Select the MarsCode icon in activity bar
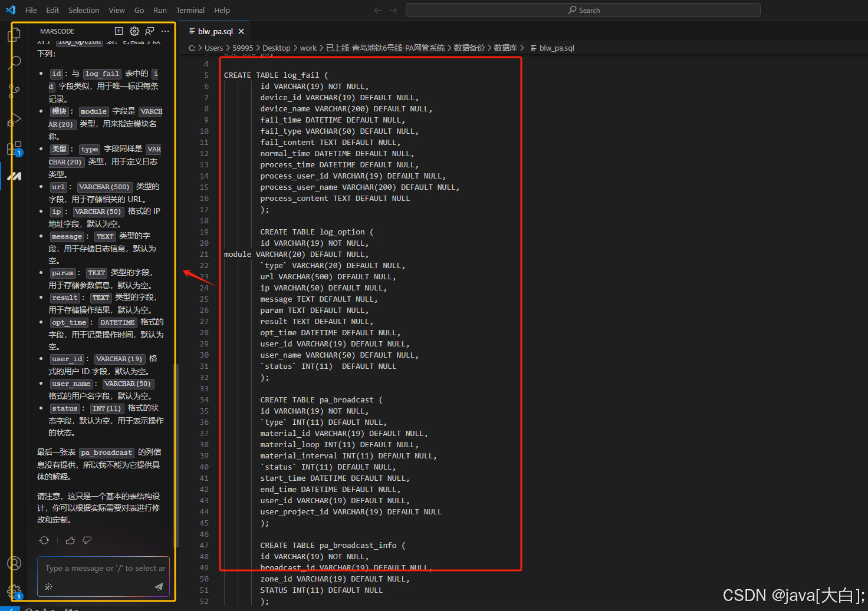The height and width of the screenshot is (611, 868). point(14,176)
